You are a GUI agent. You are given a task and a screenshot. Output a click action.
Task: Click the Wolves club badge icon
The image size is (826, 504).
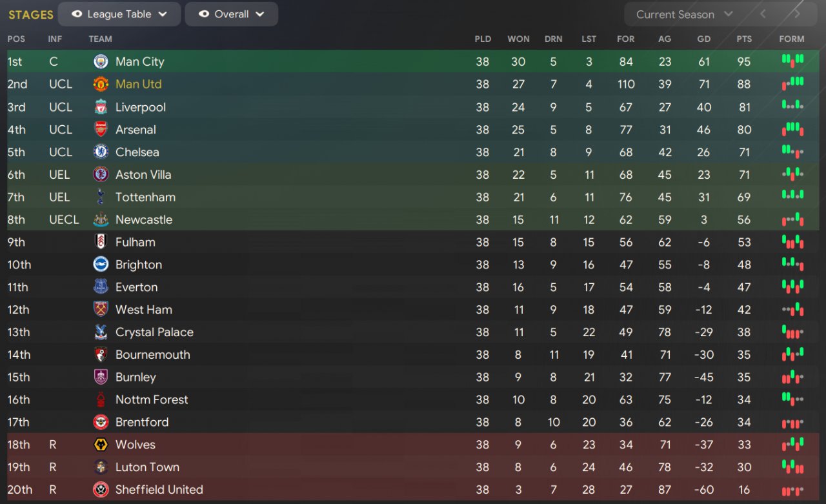pyautogui.click(x=101, y=445)
